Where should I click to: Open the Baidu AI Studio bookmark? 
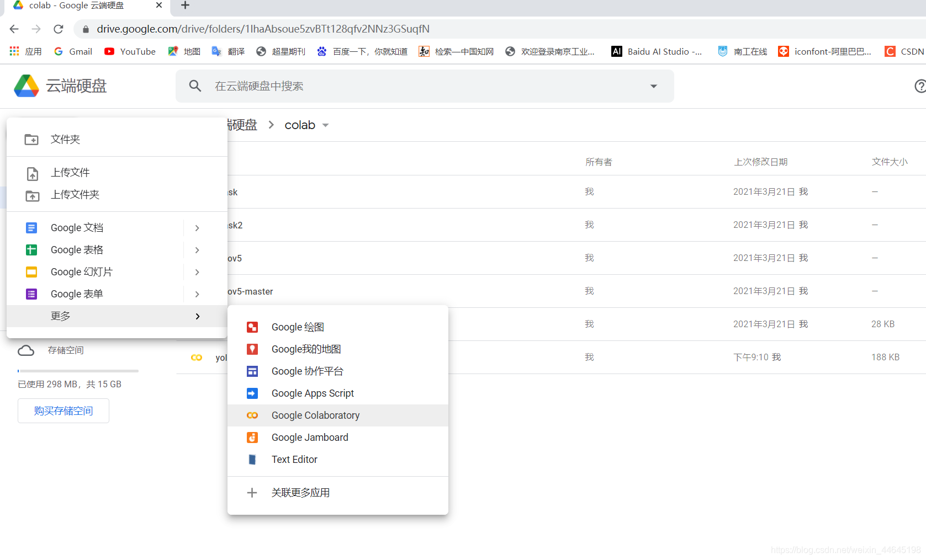click(x=657, y=51)
